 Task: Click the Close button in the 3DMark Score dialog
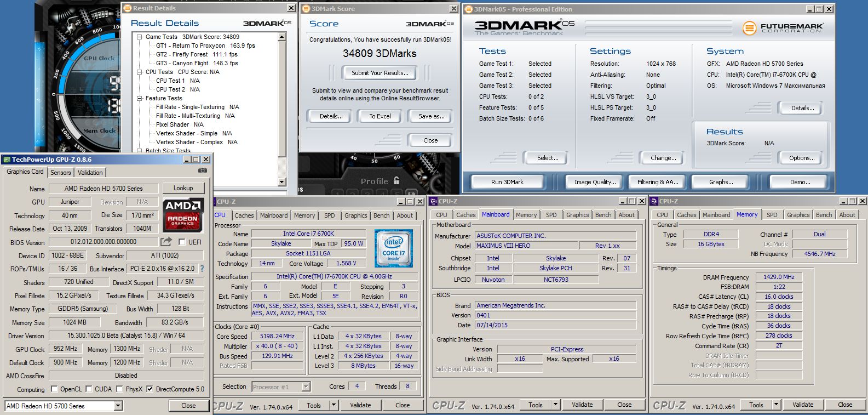(430, 140)
